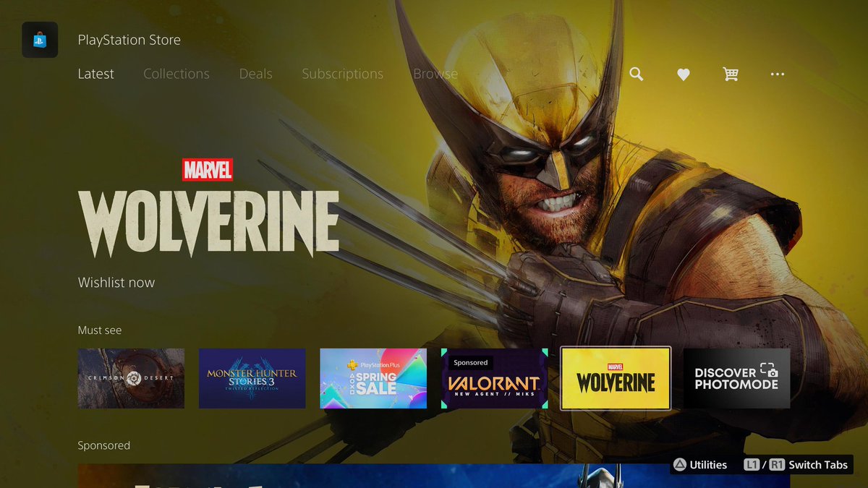This screenshot has height=488, width=868.
Task: Switch to the Browse tab
Action: click(x=435, y=74)
